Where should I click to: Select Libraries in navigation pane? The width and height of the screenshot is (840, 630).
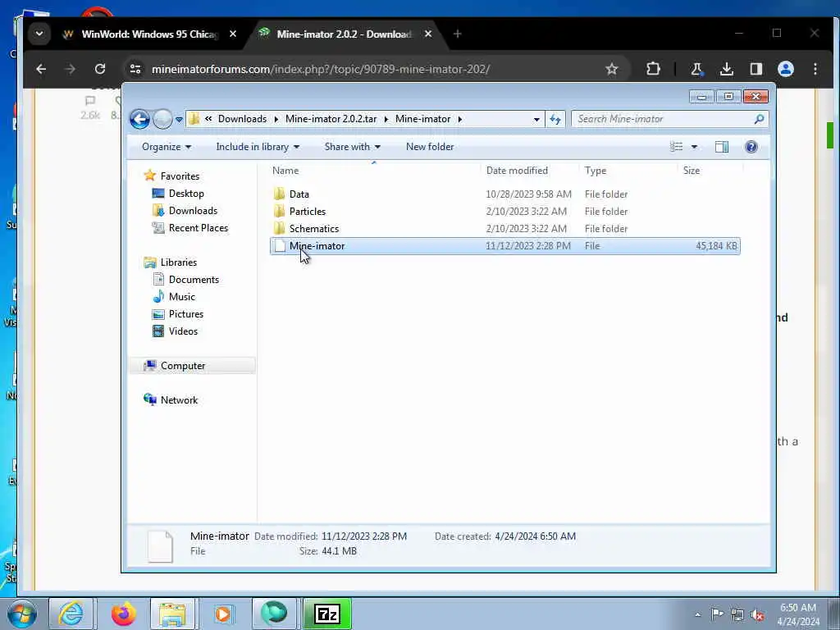(x=178, y=262)
